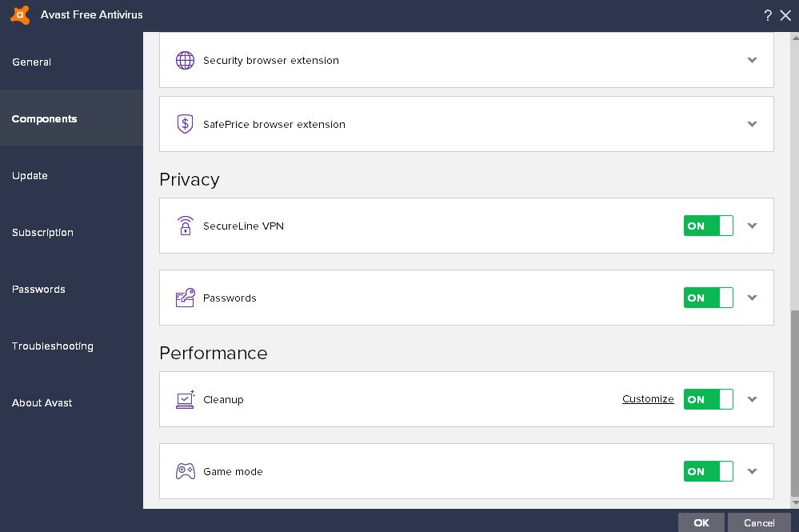Switch off the Game mode toggle
The image size is (799, 532).
[708, 471]
